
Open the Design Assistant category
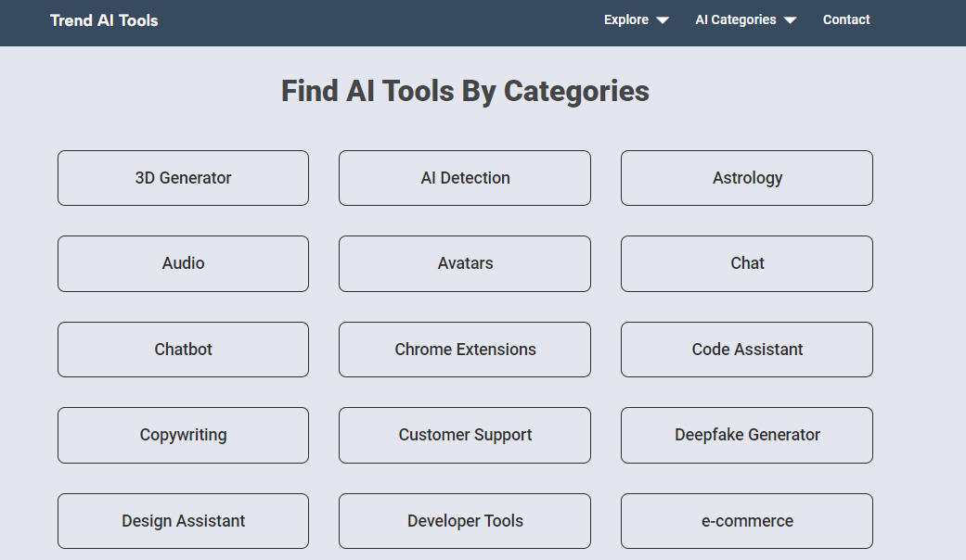coord(183,521)
